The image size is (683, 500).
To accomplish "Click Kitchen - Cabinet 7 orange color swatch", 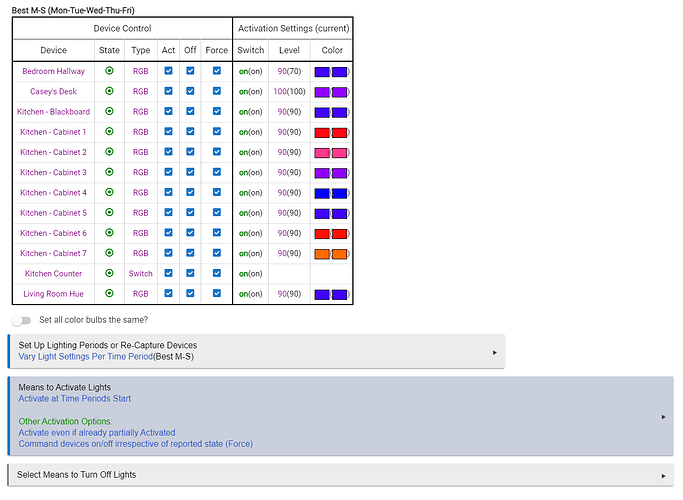I will 322,254.
